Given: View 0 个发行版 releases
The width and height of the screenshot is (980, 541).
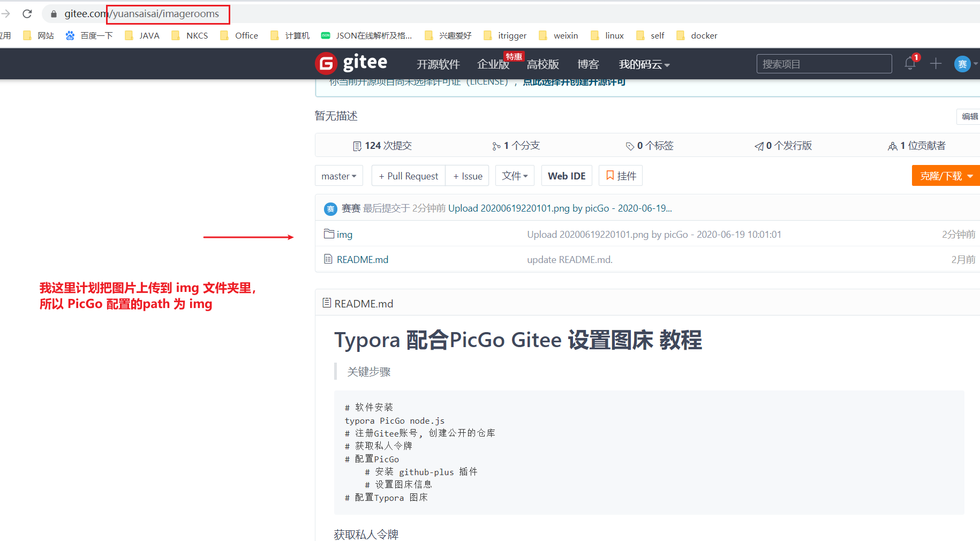Looking at the screenshot, I should click(x=783, y=146).
